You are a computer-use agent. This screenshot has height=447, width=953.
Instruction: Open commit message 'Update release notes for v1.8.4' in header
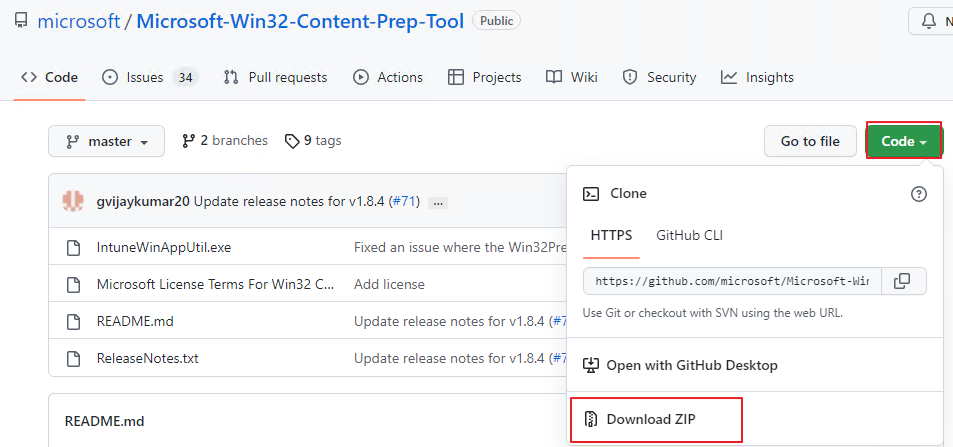click(x=289, y=202)
